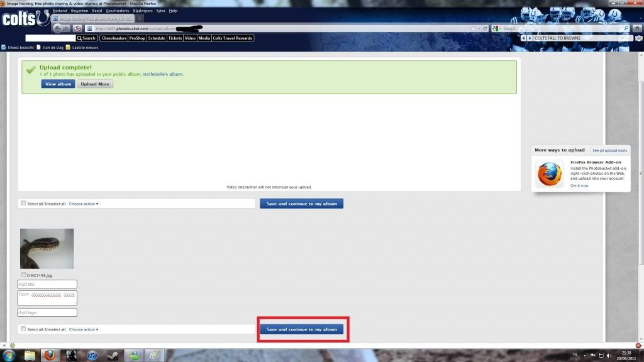Click See all upload tools link
This screenshot has height=362, width=644.
(609, 151)
